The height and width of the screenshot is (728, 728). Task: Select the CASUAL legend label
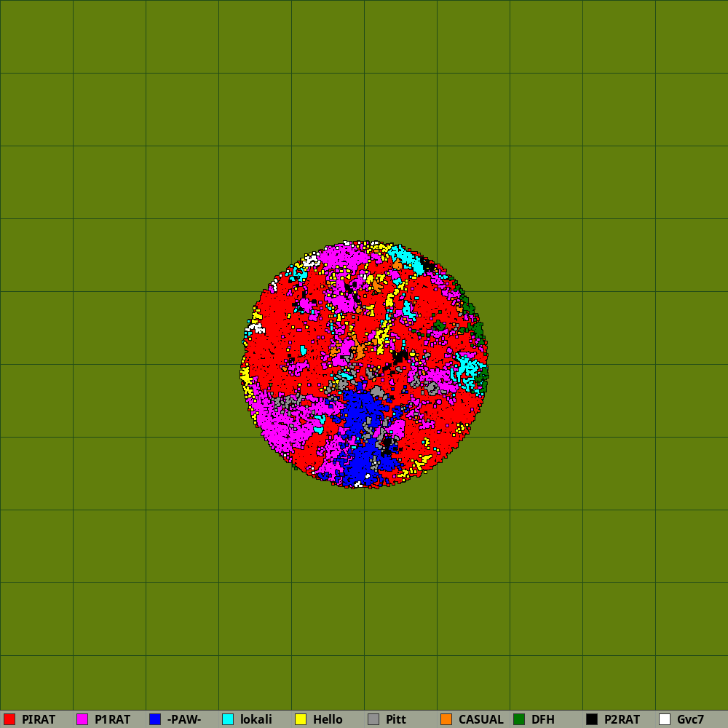pyautogui.click(x=481, y=720)
